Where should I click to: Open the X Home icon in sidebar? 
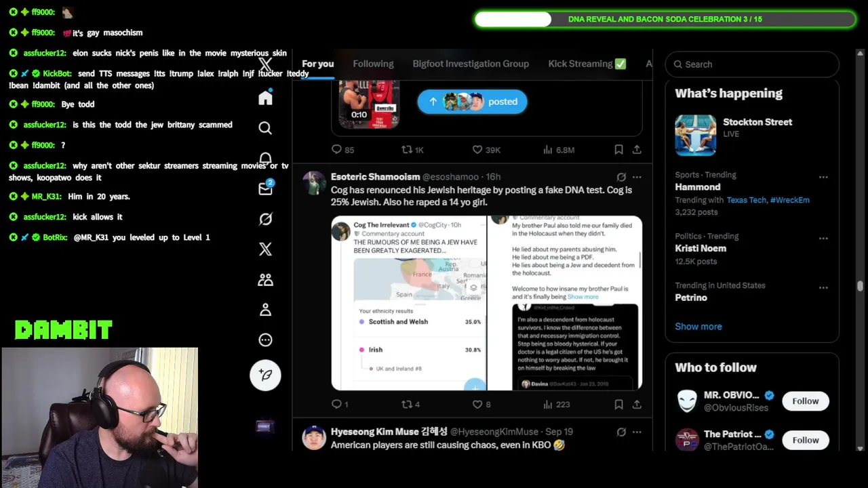coord(265,98)
